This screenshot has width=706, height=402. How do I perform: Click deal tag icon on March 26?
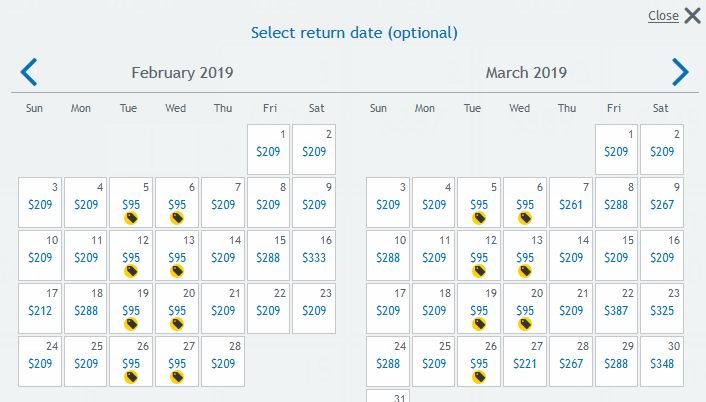(x=479, y=377)
